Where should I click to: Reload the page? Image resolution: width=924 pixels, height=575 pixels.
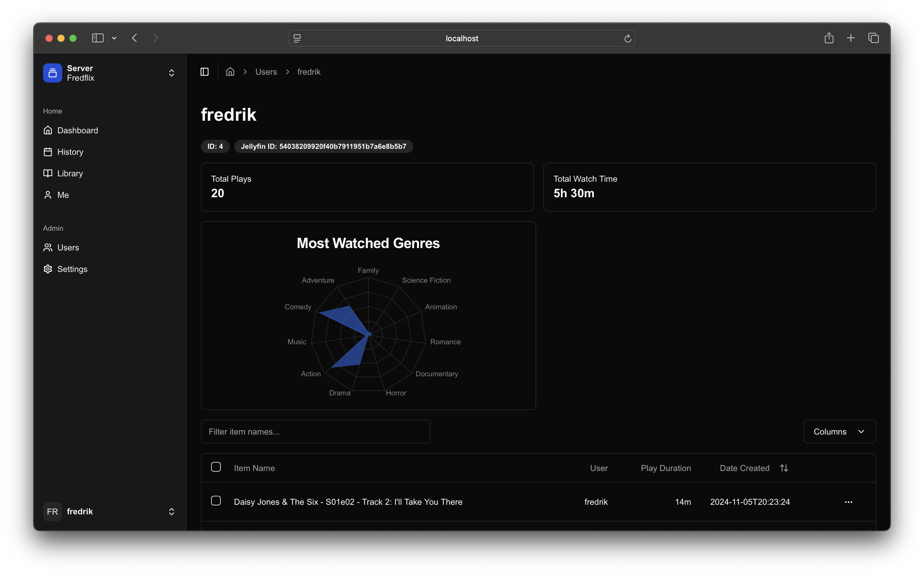[x=628, y=39]
